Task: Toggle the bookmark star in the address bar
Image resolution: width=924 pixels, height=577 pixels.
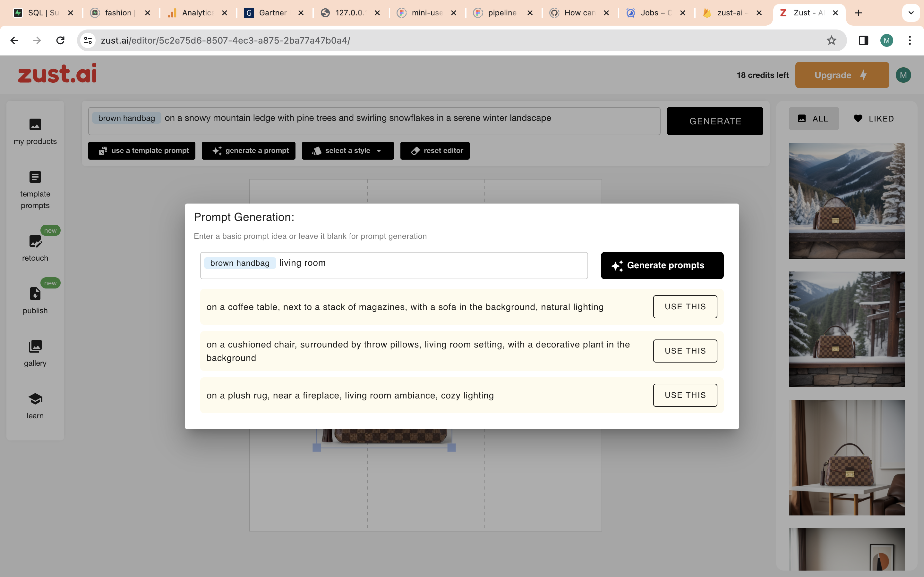Action: pos(831,40)
